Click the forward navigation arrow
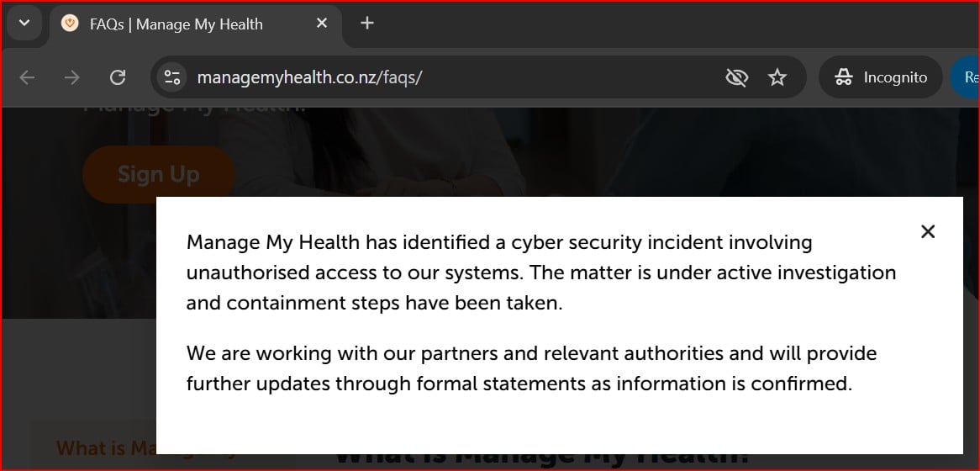 pyautogui.click(x=72, y=77)
